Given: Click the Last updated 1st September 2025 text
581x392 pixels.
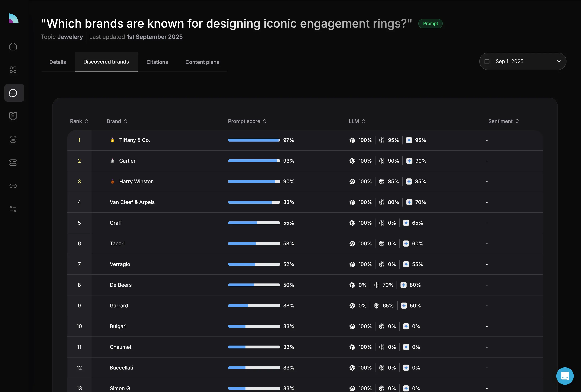Looking at the screenshot, I should (x=136, y=37).
